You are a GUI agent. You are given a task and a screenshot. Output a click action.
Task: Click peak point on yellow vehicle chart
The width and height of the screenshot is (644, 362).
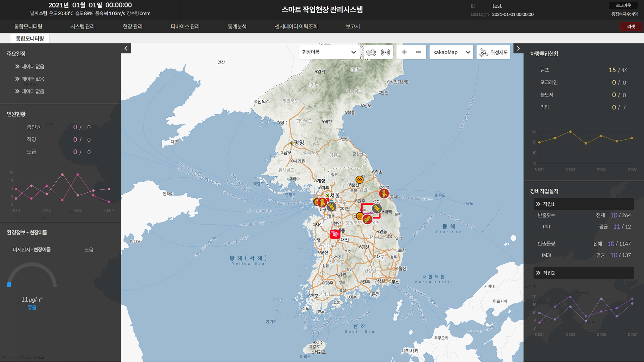click(570, 132)
